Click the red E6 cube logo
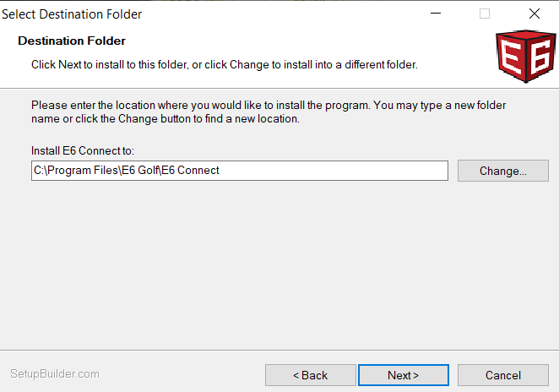The height and width of the screenshot is (392, 559). pyautogui.click(x=524, y=57)
